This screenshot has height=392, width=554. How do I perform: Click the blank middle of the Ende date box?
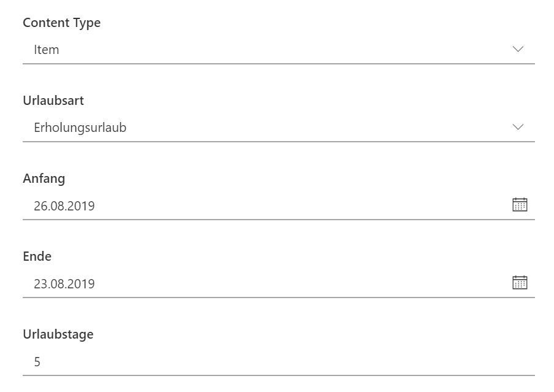point(276,283)
